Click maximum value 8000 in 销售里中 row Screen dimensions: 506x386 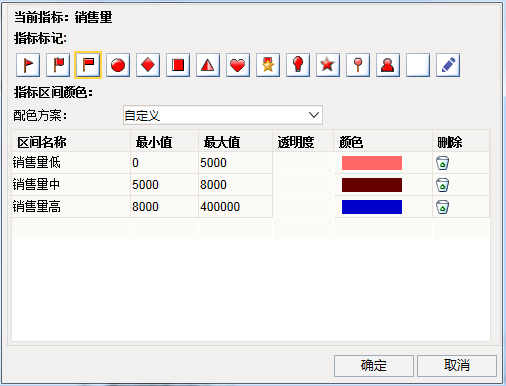(235, 185)
